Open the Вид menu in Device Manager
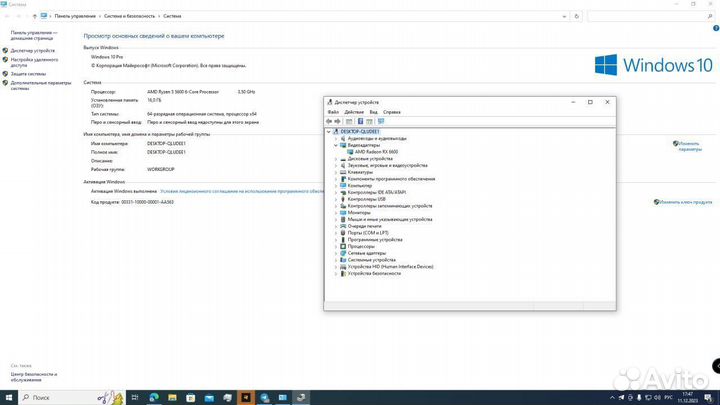The height and width of the screenshot is (405, 720). [374, 112]
